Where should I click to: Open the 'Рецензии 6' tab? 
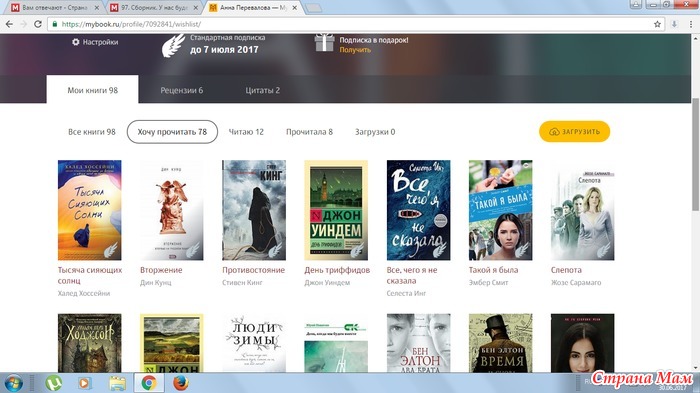(182, 90)
